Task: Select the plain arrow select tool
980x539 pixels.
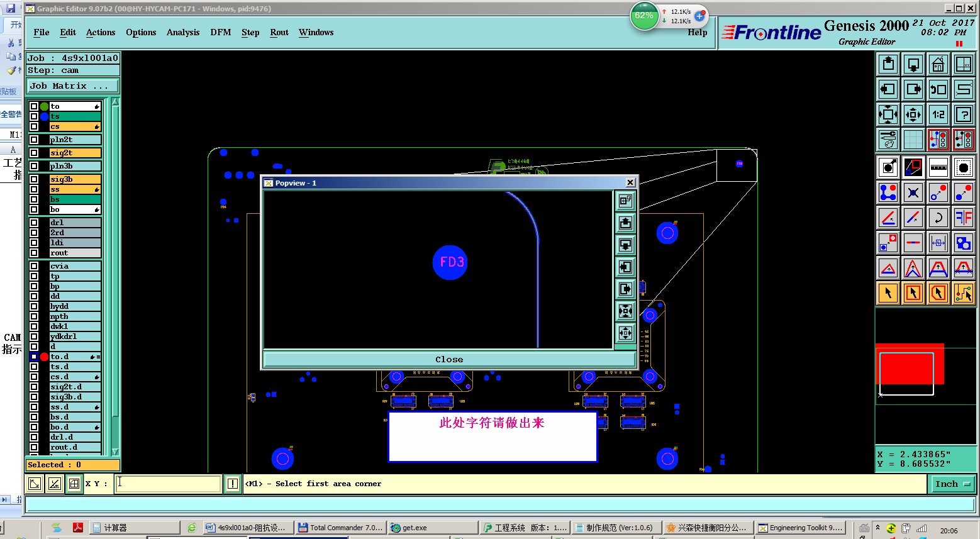Action: pos(888,292)
